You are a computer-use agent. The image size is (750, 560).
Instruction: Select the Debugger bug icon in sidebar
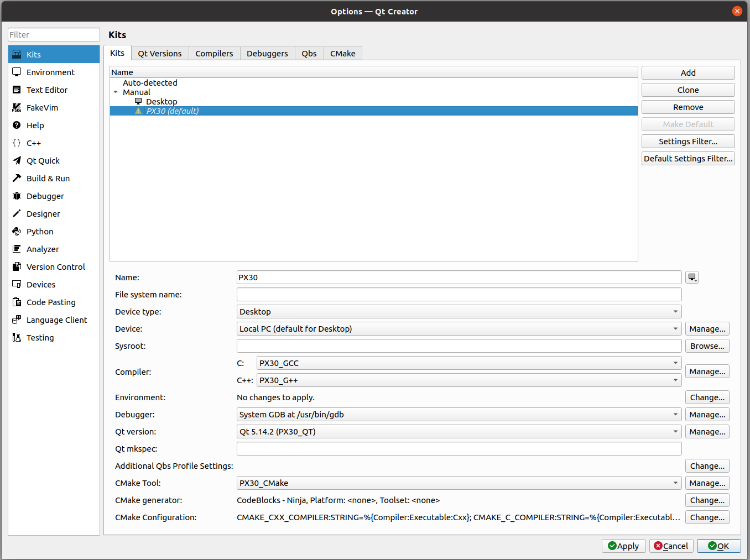point(17,196)
